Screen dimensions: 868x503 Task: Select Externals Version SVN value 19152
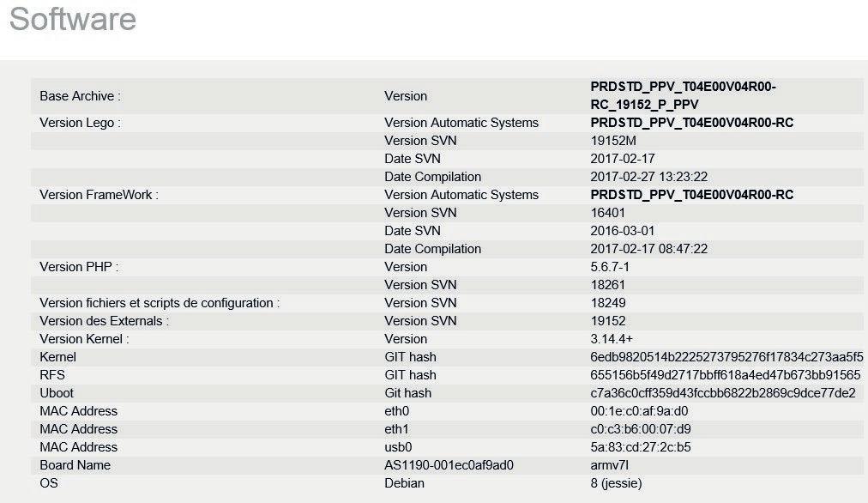click(608, 321)
